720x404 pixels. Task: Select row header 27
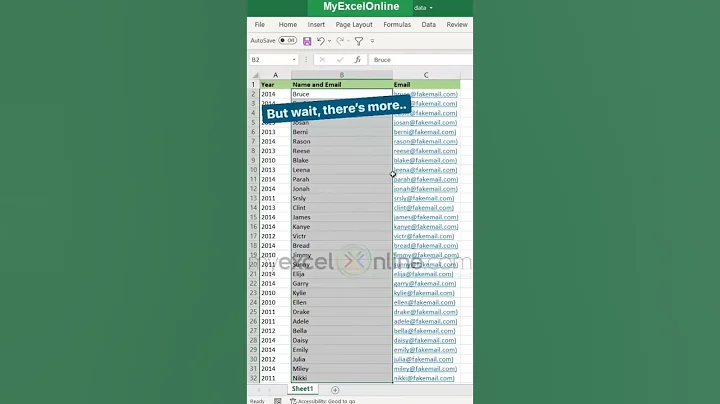[x=253, y=331]
